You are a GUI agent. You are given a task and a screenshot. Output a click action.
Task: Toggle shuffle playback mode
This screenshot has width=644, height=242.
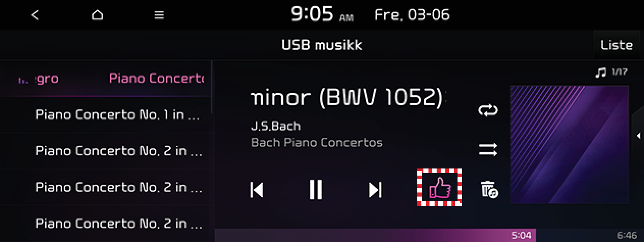pyautogui.click(x=488, y=150)
